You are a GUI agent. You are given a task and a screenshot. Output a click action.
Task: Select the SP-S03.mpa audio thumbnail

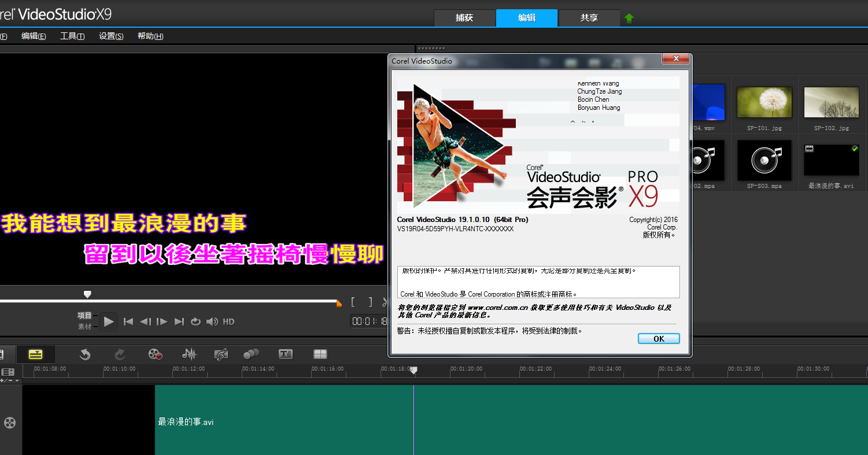point(764,160)
